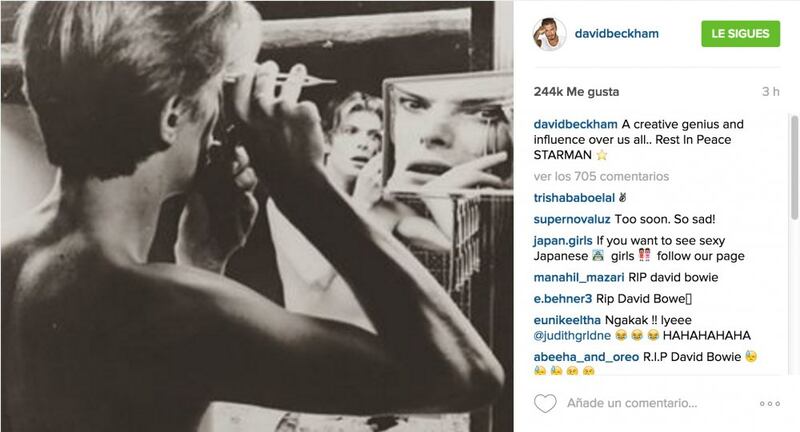The height and width of the screenshot is (432, 800).
Task: Click the comments scrollbar thumb
Action: (x=793, y=168)
